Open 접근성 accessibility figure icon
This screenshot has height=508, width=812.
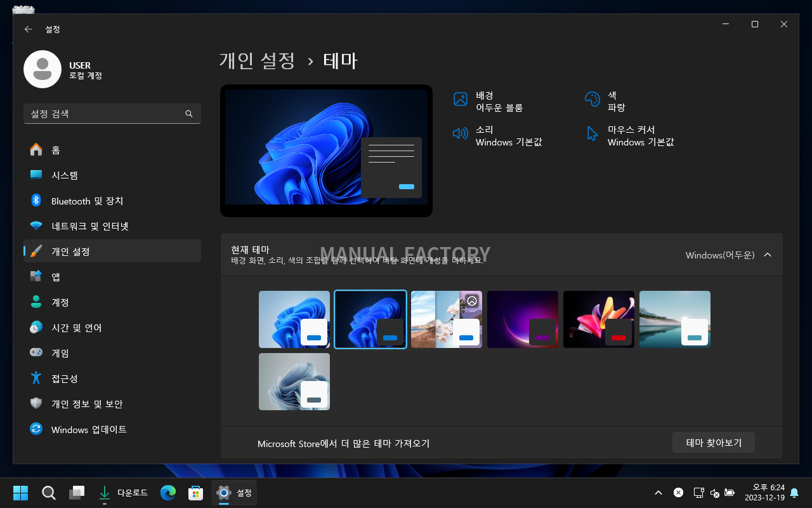36,378
